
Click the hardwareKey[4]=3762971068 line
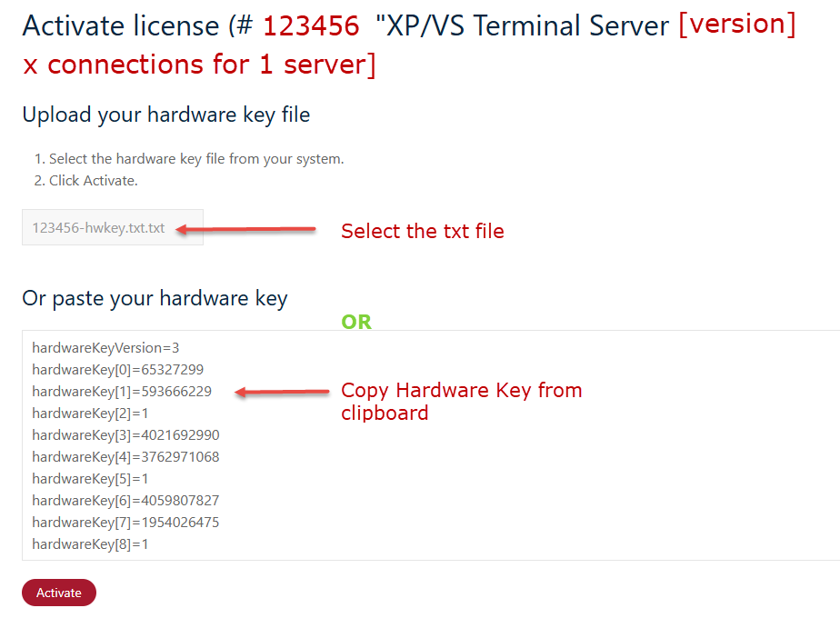pos(125,457)
